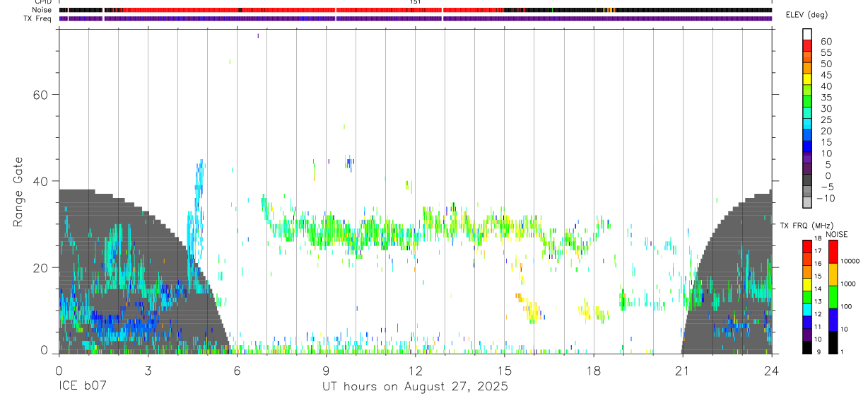Image resolution: width=868 pixels, height=401 pixels.
Task: Click the "1" value on NOISE scale
Action: [x=843, y=352]
